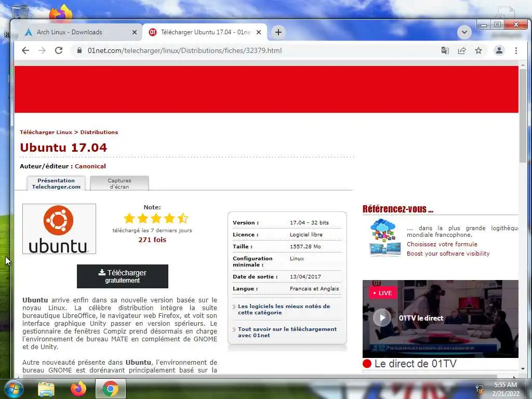Viewport: 532px width, 399px height.
Task: Bookmark this page with star icon
Action: [478, 50]
